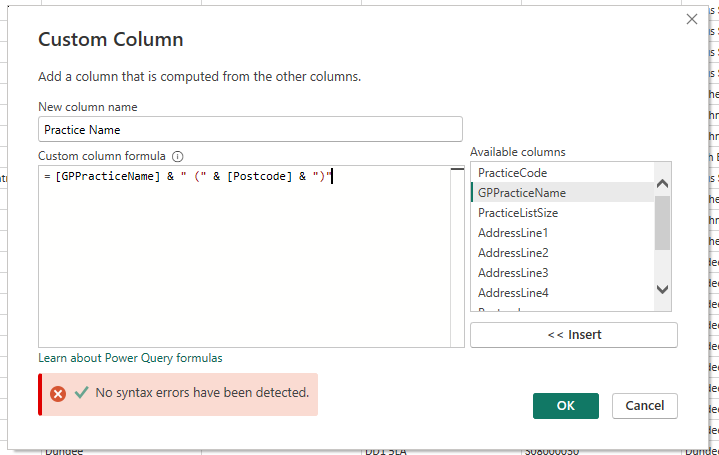Click the available columns scroll down arrow
This screenshot has width=719, height=455.
[662, 289]
